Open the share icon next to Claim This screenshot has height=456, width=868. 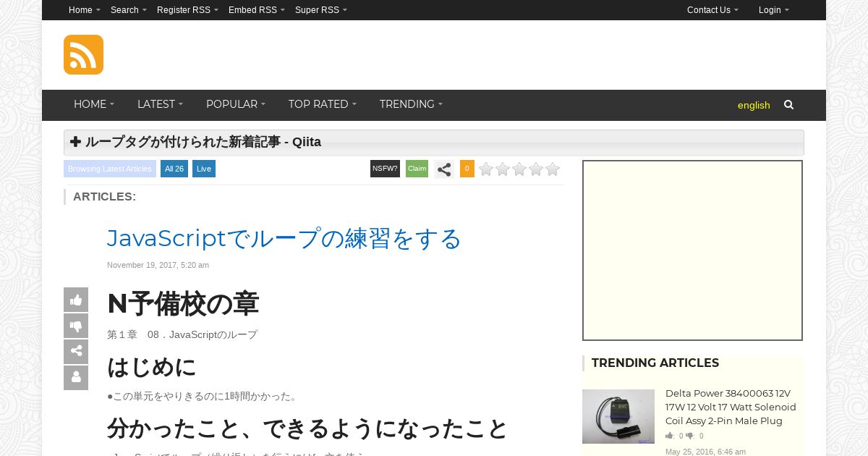tap(444, 169)
